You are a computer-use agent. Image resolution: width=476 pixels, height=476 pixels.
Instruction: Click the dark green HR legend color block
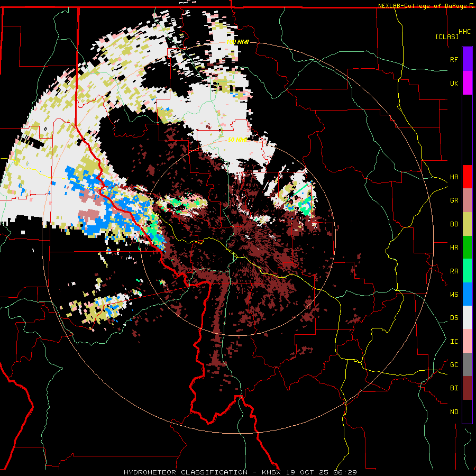pos(467,248)
